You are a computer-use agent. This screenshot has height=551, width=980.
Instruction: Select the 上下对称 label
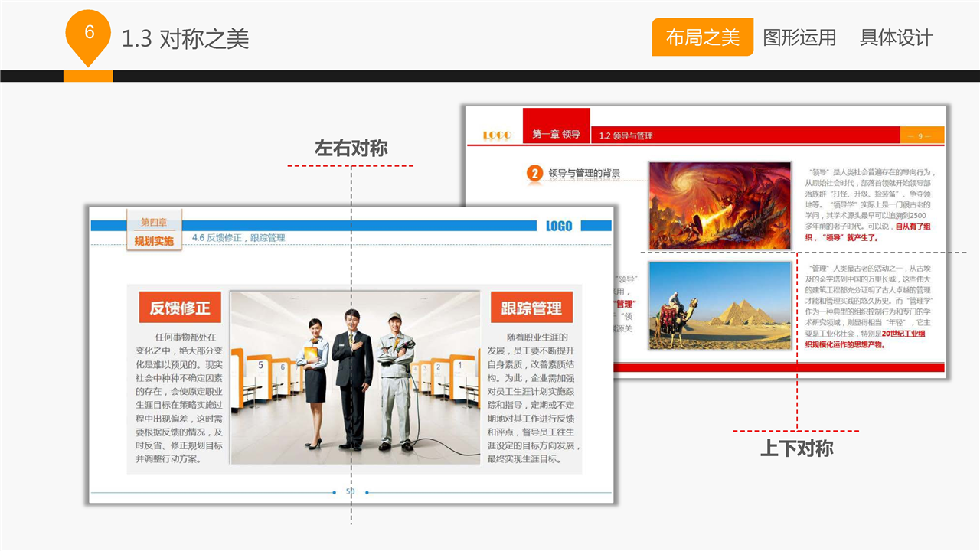pyautogui.click(x=796, y=448)
